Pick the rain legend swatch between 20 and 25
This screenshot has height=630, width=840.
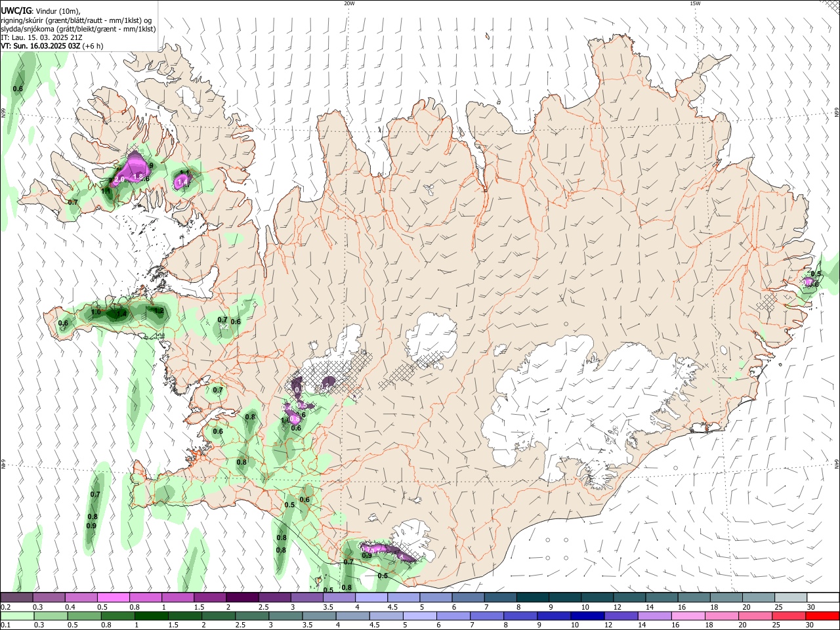pos(755,616)
